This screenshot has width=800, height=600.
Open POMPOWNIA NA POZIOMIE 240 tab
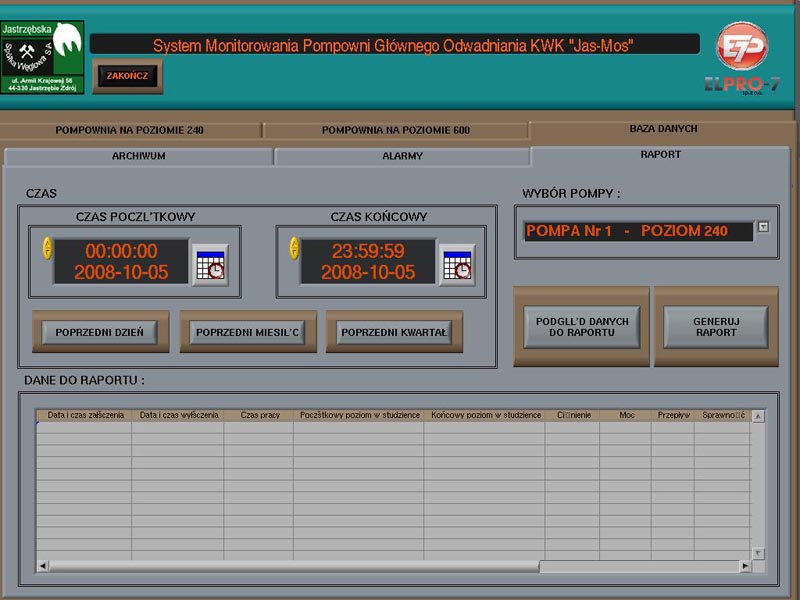[x=130, y=130]
